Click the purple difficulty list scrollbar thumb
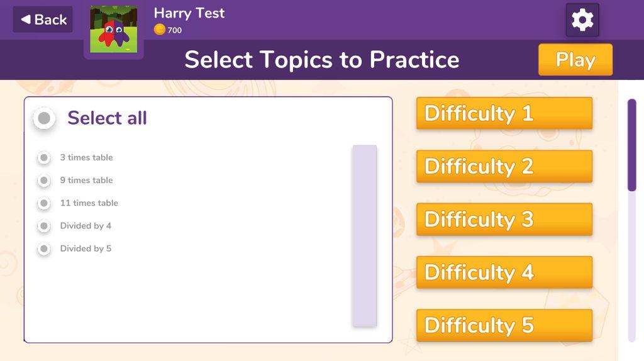 pyautogui.click(x=632, y=145)
